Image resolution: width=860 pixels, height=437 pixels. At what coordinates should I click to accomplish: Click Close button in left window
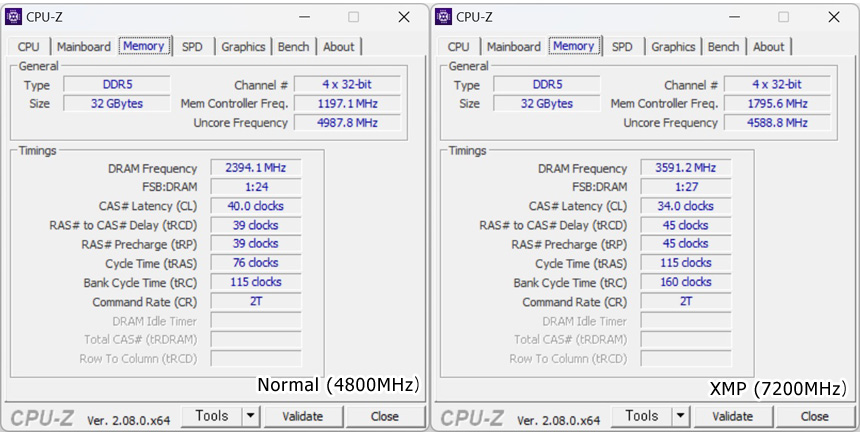pos(384,416)
